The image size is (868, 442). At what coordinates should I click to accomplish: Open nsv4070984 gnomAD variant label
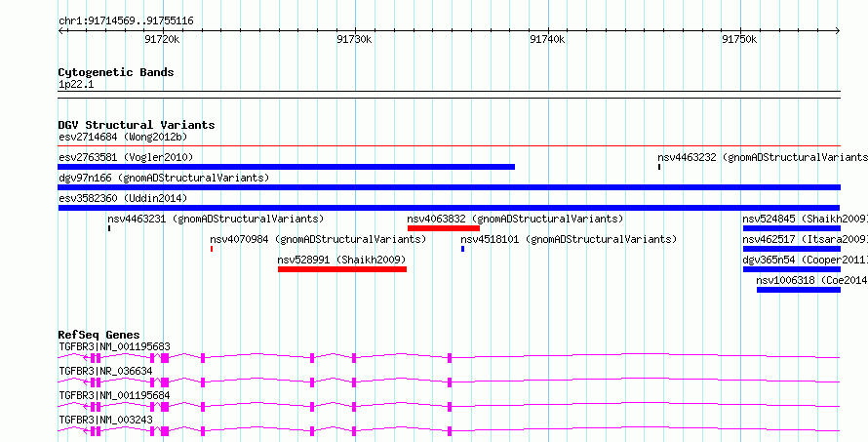pyautogui.click(x=318, y=239)
